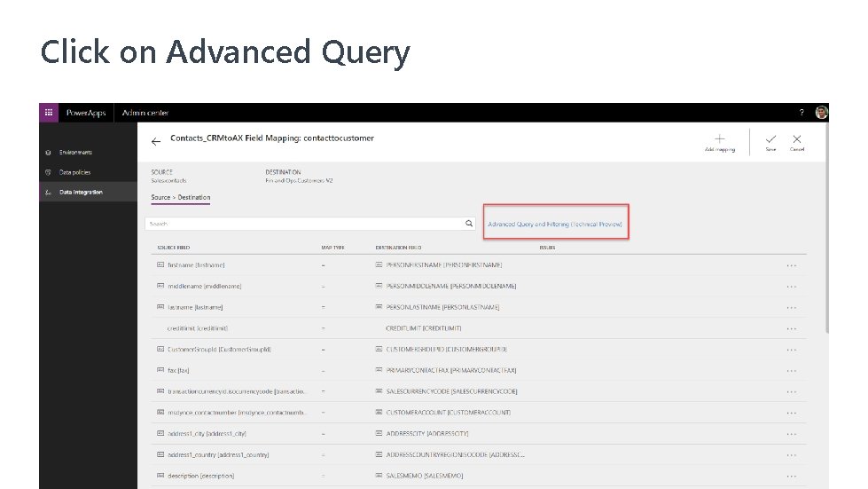Screen dimensions: 868x489
Task: Click the ISSUES column header
Action: coord(547,248)
